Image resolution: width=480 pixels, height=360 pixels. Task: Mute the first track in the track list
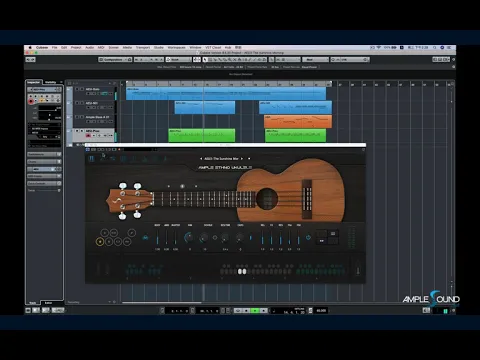pos(77,89)
